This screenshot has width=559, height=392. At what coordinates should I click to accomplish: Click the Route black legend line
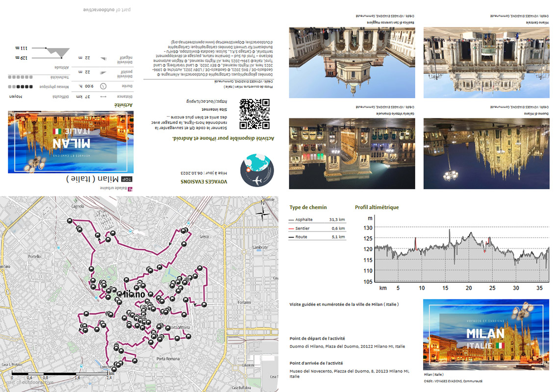(291, 237)
